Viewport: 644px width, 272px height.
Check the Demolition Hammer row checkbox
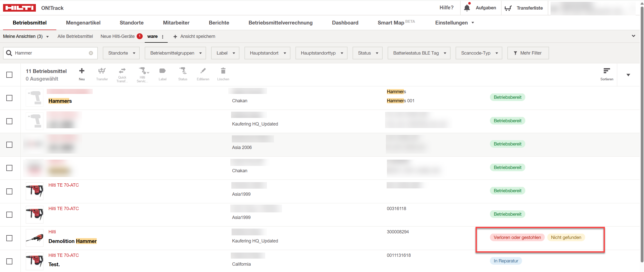(9, 238)
